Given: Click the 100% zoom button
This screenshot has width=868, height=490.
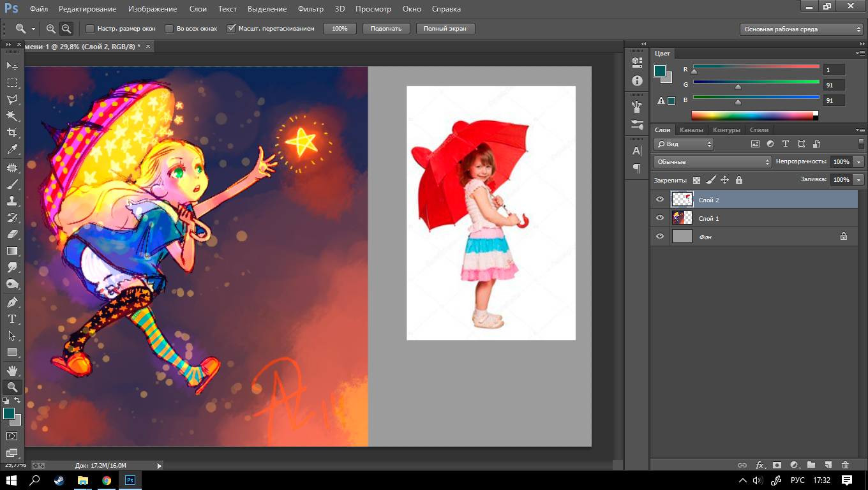Looking at the screenshot, I should click(x=340, y=29).
